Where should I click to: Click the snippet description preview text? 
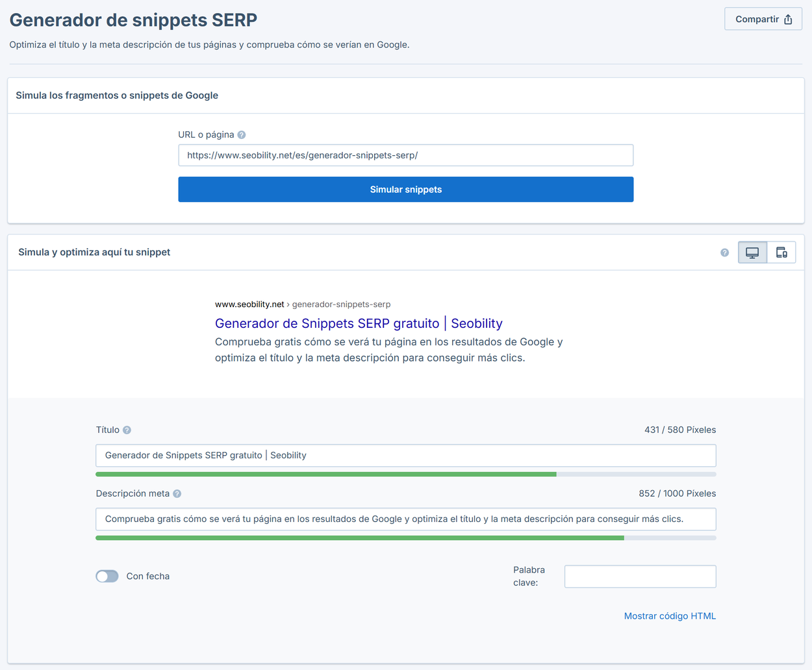[x=389, y=350]
